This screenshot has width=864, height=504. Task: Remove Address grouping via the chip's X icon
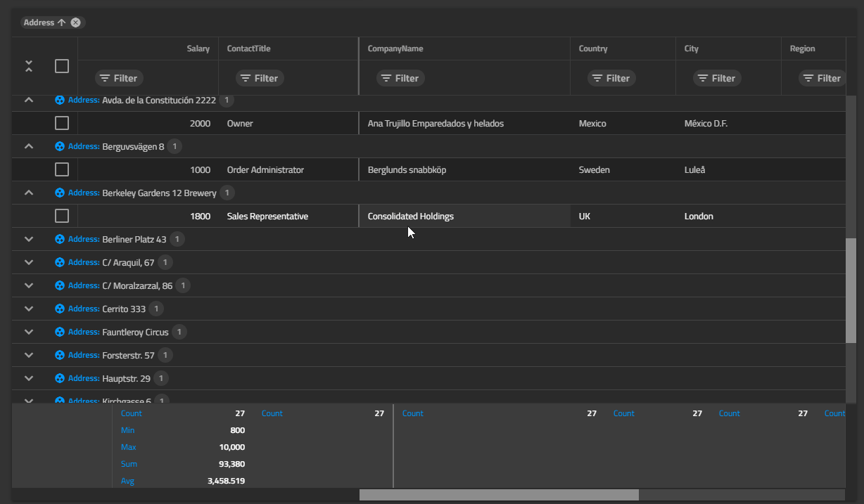(76, 22)
